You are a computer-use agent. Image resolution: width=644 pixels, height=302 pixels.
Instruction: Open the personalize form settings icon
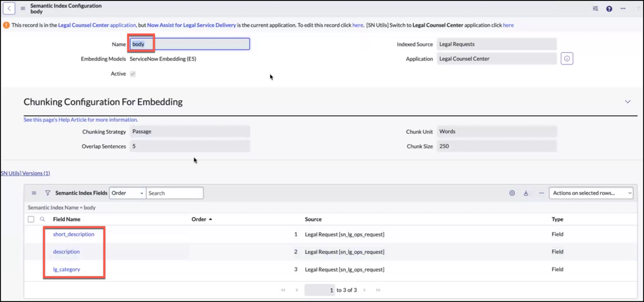click(x=595, y=8)
